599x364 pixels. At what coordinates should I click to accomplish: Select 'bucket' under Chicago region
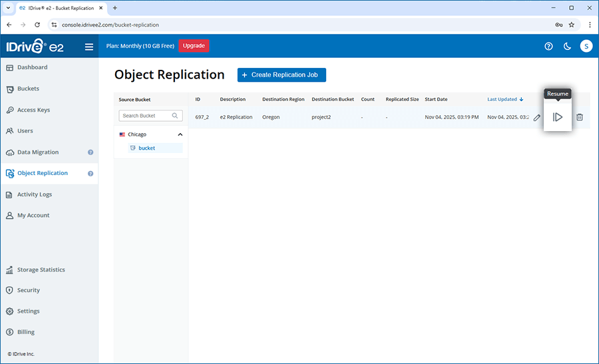tap(146, 148)
